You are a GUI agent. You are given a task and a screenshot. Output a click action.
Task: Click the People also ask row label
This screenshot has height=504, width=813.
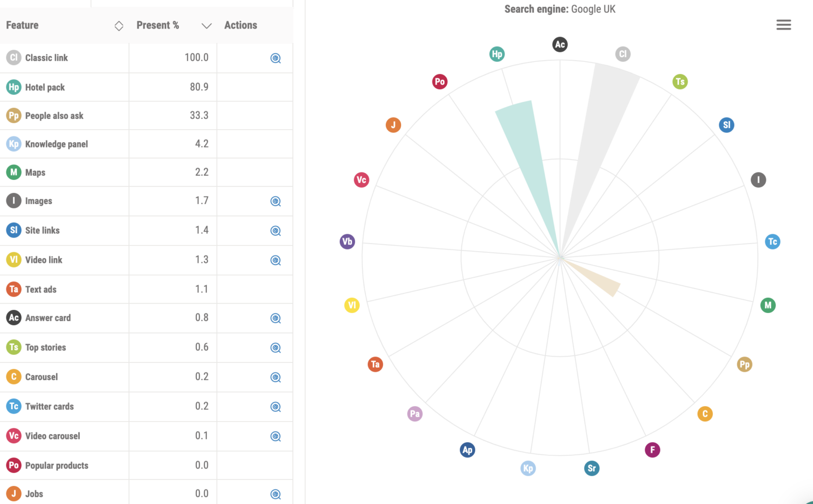[54, 115]
